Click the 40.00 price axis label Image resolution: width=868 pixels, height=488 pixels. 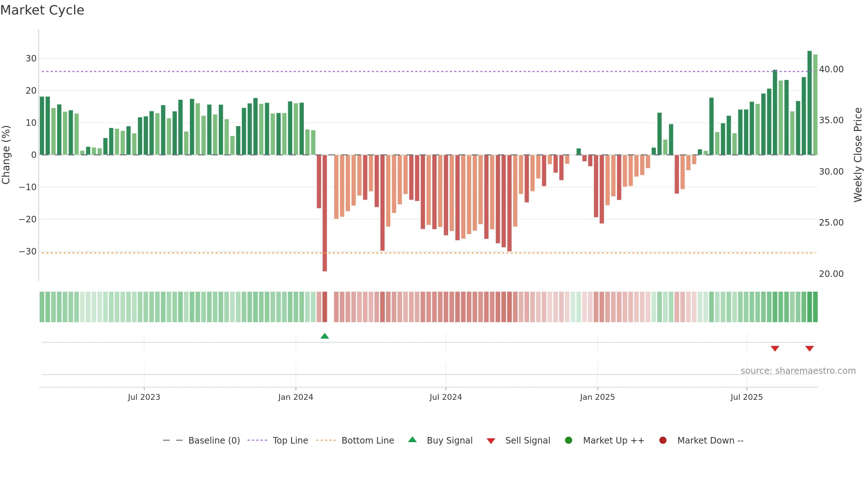click(x=831, y=69)
